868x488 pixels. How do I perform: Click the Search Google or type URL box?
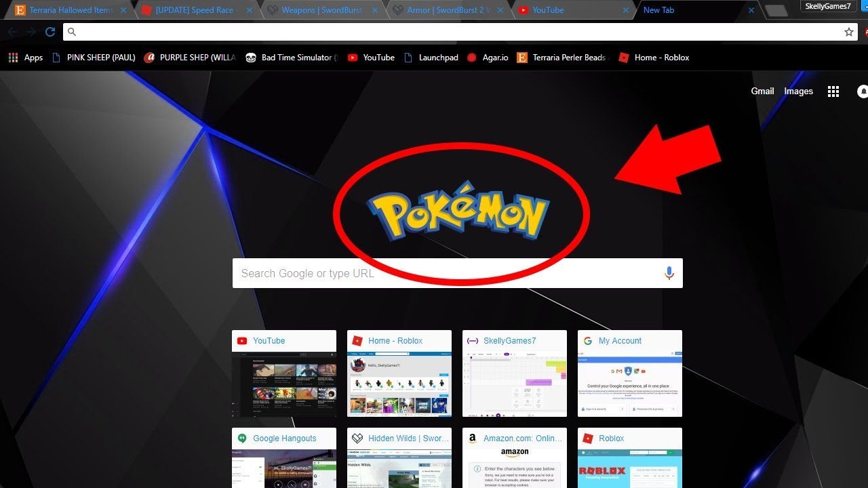[x=457, y=273]
